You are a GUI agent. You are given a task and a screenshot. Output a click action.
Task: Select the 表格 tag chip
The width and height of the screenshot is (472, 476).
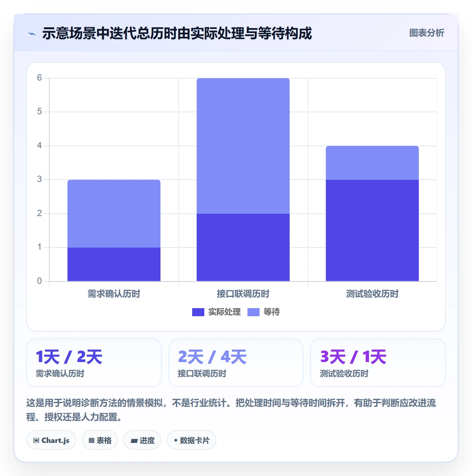(100, 440)
